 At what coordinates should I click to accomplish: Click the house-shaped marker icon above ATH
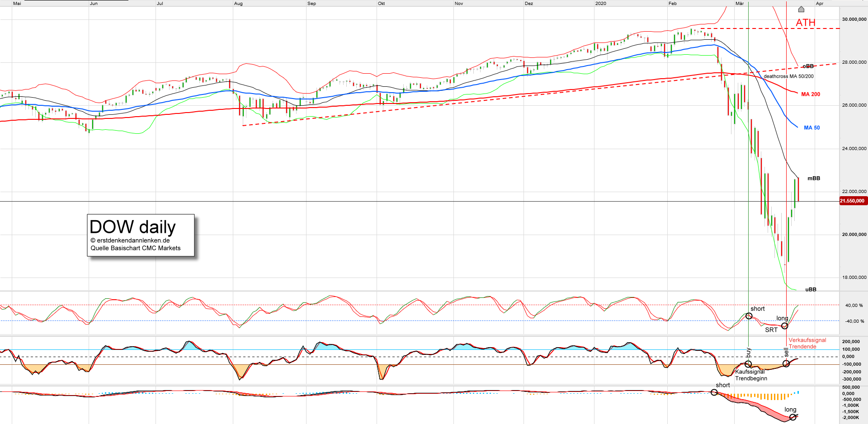tap(801, 9)
